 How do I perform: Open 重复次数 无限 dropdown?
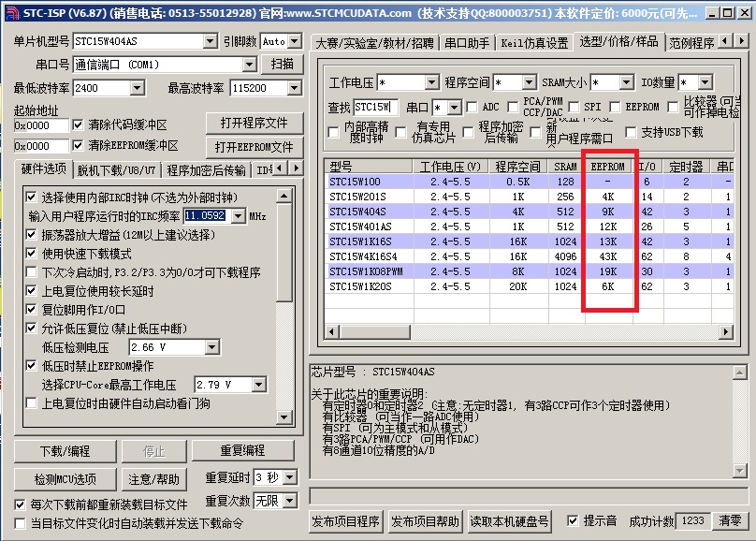tap(290, 501)
